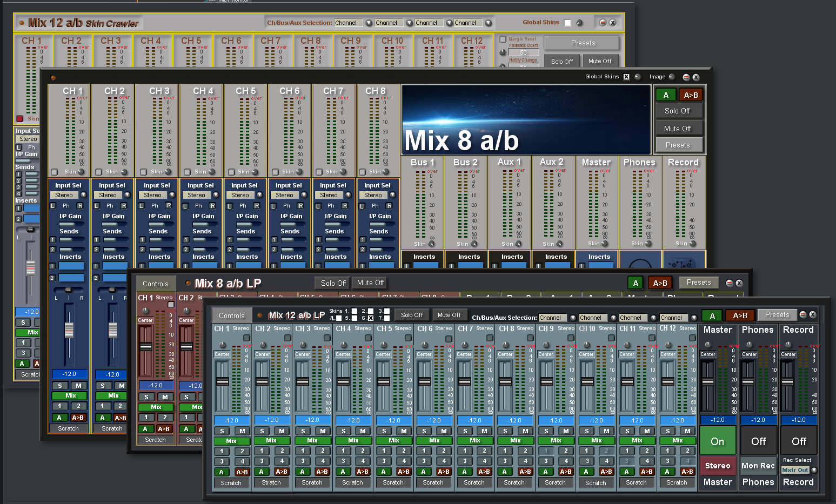Open the Image dropdown in Mix 8 a/b titlebar

[672, 77]
